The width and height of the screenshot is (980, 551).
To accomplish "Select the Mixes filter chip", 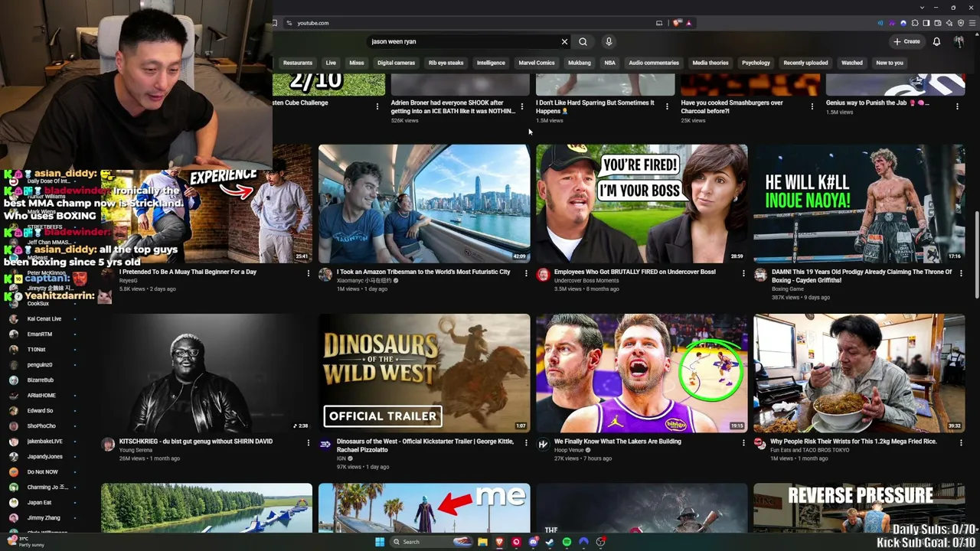I will pos(357,63).
